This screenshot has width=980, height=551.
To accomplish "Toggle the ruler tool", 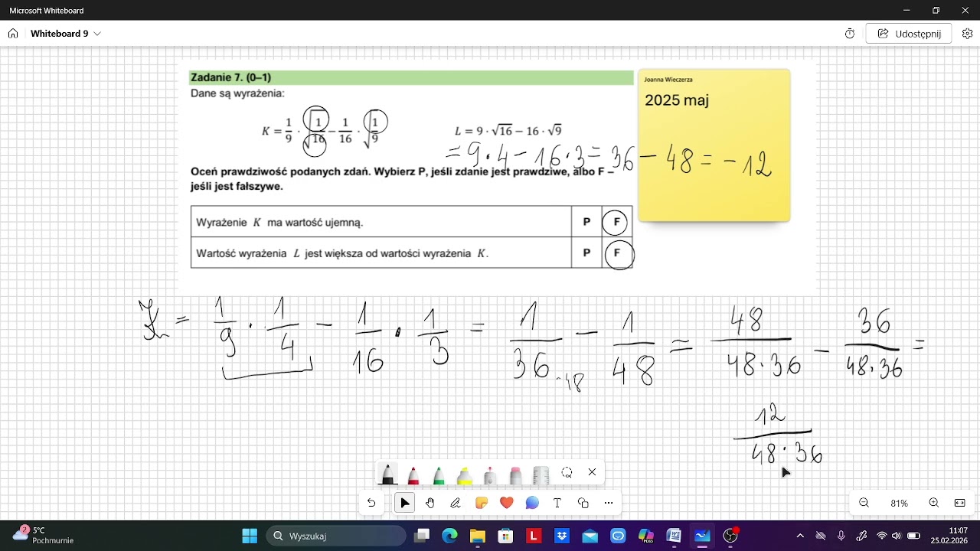I will pos(541,474).
